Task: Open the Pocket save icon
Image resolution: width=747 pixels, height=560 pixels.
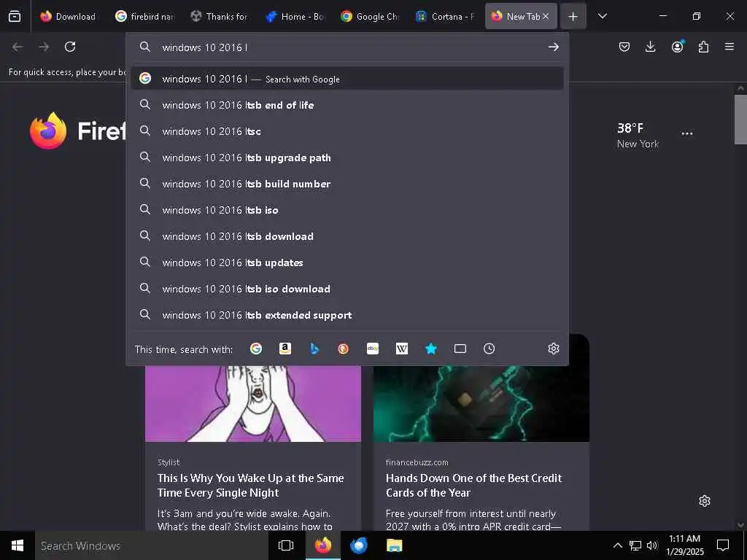Action: (624, 47)
